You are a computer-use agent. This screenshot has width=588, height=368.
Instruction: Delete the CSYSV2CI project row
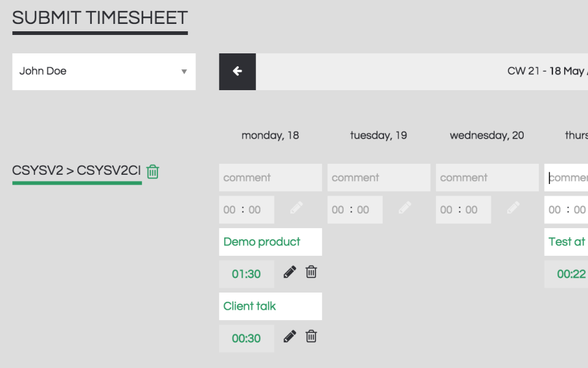click(152, 172)
